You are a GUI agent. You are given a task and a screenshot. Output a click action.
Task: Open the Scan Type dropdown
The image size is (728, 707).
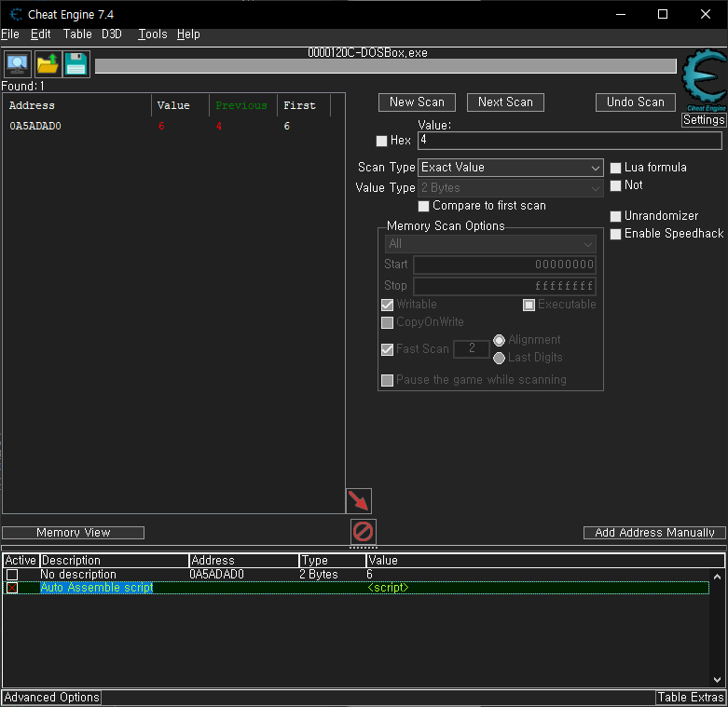tap(511, 168)
